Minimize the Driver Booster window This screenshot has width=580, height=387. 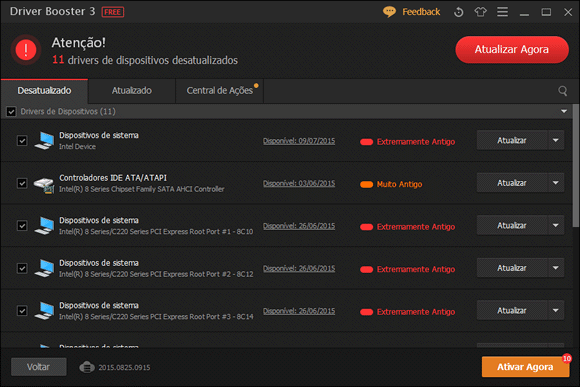tap(524, 13)
